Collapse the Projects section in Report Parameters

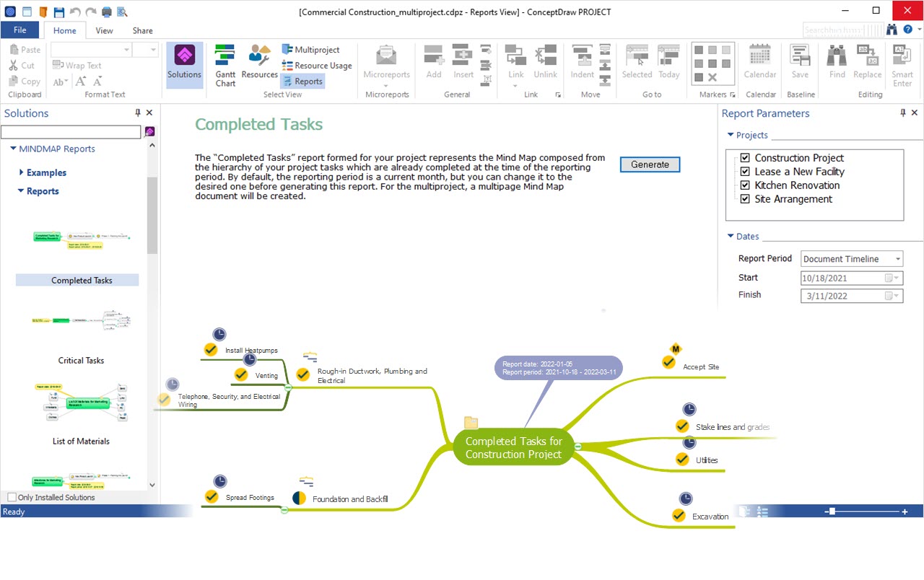[x=731, y=135]
